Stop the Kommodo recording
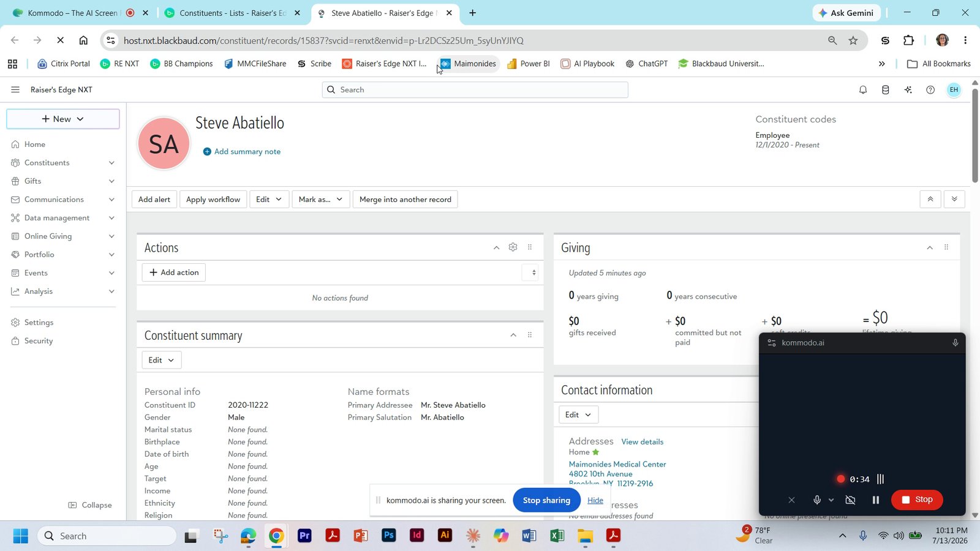Screen dimensions: 980x551 (x=917, y=500)
